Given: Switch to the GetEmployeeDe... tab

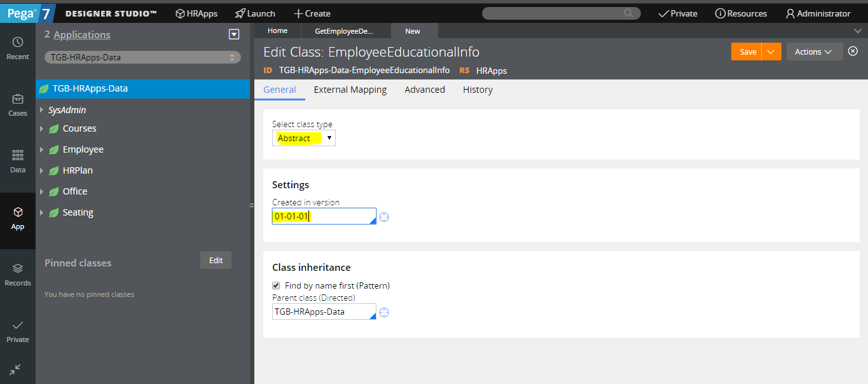Looking at the screenshot, I should (344, 31).
